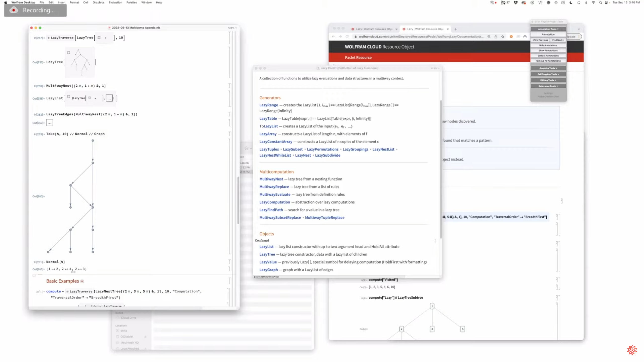Open the Palettes menu
644x362 pixels.
(x=132, y=3)
